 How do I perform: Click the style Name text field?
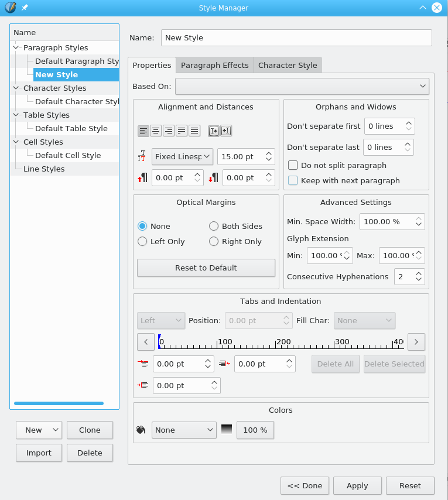point(296,37)
